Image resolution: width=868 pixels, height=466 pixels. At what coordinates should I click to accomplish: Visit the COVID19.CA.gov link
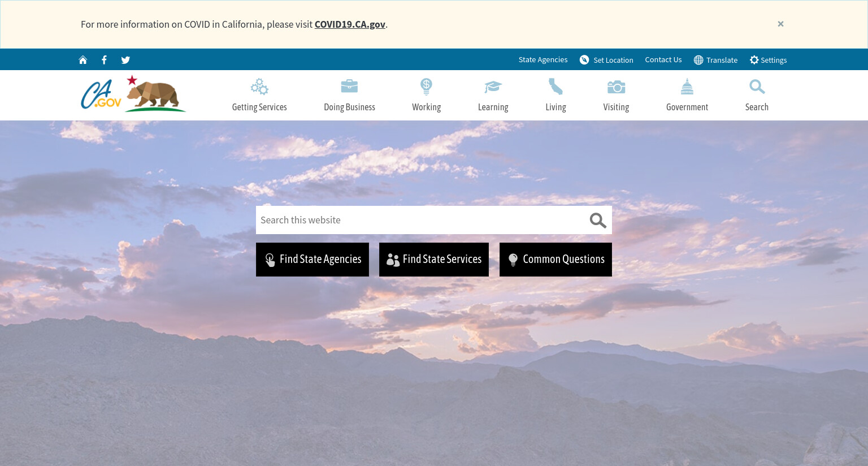click(x=350, y=24)
